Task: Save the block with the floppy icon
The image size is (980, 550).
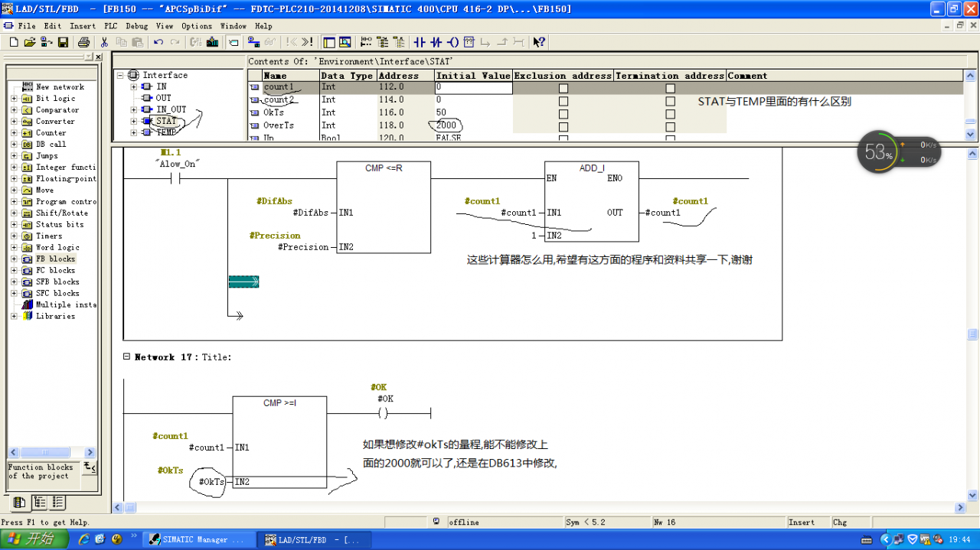Action: coord(64,42)
